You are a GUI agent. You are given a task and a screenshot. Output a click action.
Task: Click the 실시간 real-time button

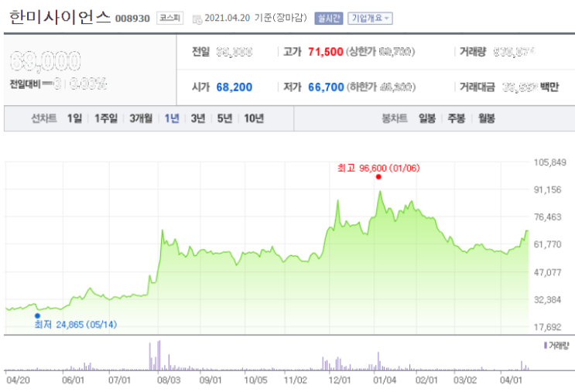click(329, 19)
